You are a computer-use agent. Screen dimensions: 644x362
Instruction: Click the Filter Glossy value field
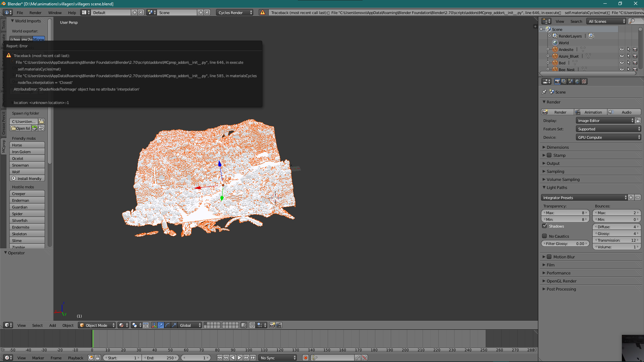565,244
